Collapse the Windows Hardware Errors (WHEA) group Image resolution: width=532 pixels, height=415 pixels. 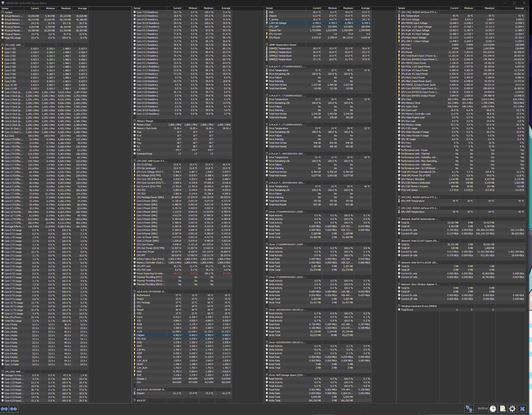click(419, 306)
